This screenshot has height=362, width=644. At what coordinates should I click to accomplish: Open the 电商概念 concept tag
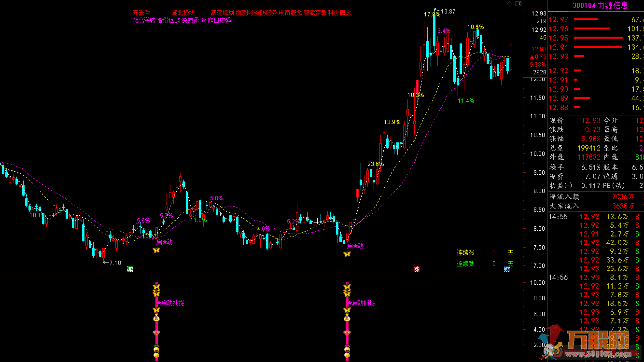pyautogui.click(x=290, y=13)
